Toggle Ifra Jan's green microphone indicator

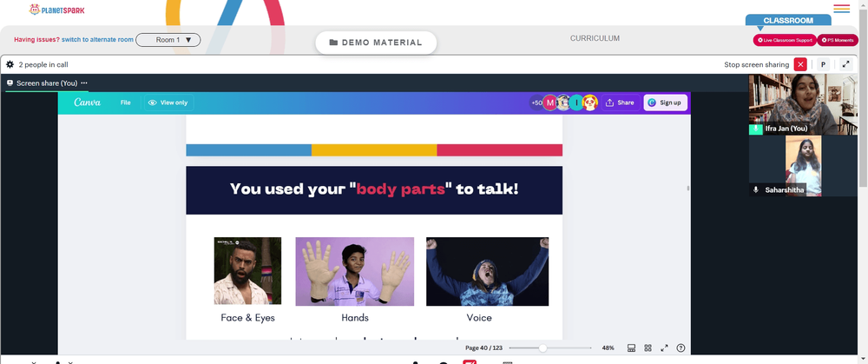click(756, 129)
